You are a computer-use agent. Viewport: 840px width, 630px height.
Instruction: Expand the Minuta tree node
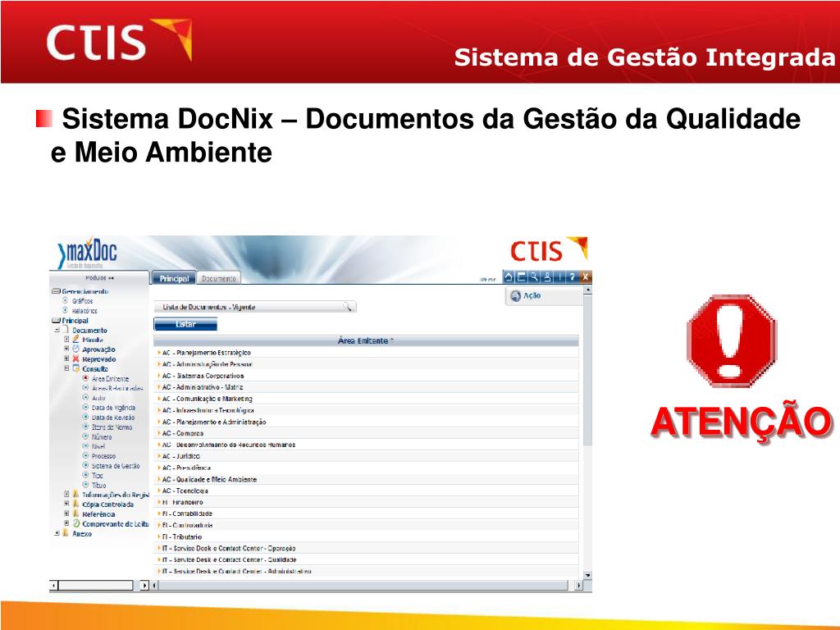pyautogui.click(x=66, y=339)
